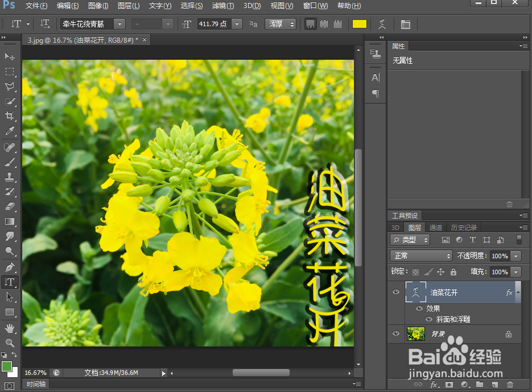Select the Hand tool
Screen dimensions: 532x392
(x=9, y=328)
